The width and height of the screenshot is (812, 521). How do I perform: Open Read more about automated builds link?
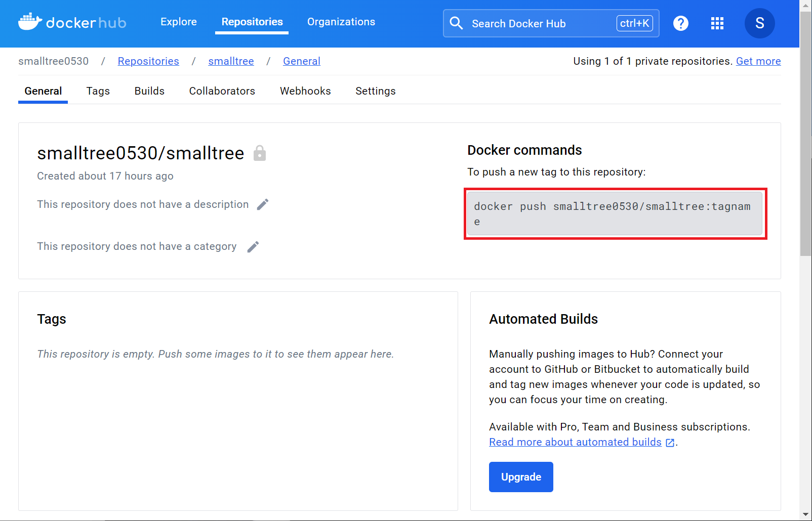pos(575,442)
